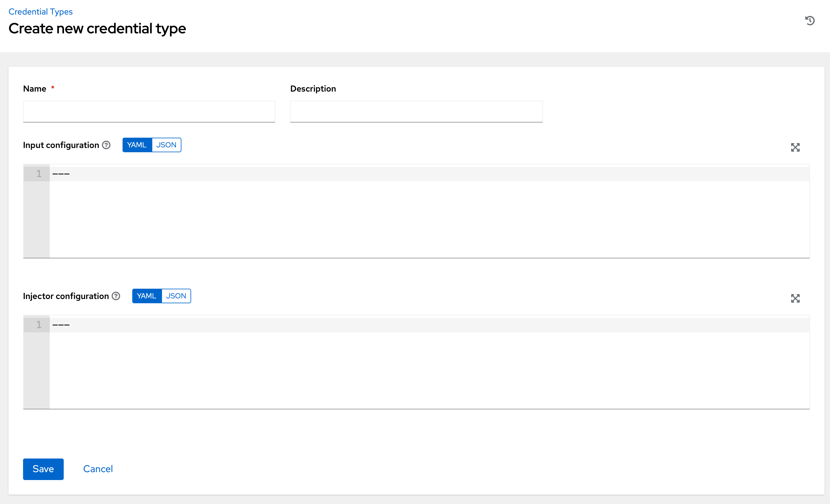Image resolution: width=830 pixels, height=504 pixels.
Task: Click the question mark next to Injector configuration
Action: pos(115,296)
